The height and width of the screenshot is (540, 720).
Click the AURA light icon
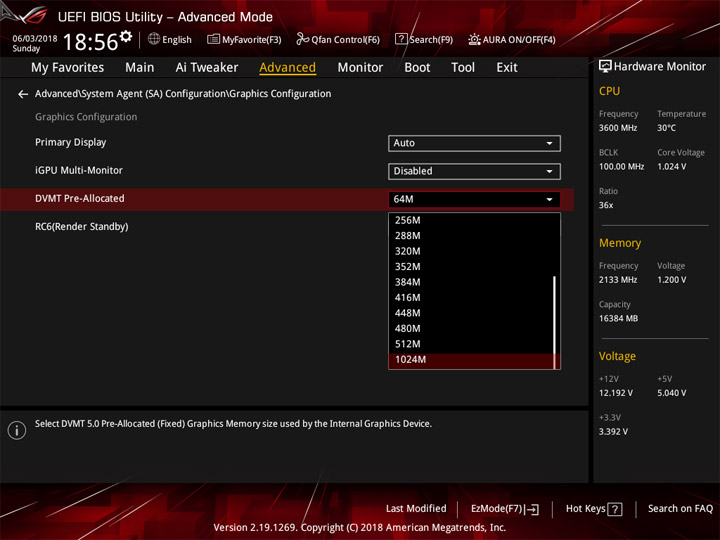pos(474,39)
